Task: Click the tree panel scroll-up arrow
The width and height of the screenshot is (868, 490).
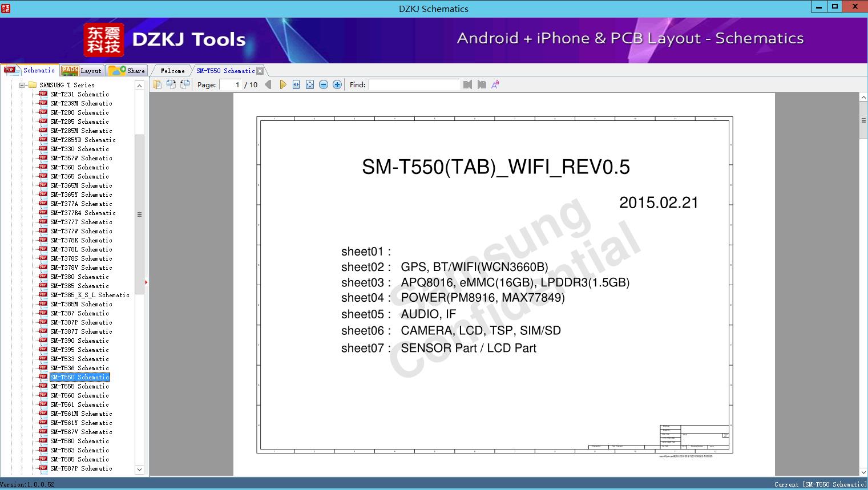Action: point(139,86)
